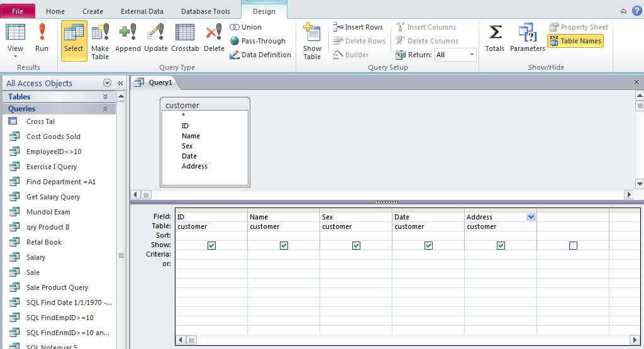Choose the Append query type
The height and width of the screenshot is (349, 644).
click(x=128, y=38)
